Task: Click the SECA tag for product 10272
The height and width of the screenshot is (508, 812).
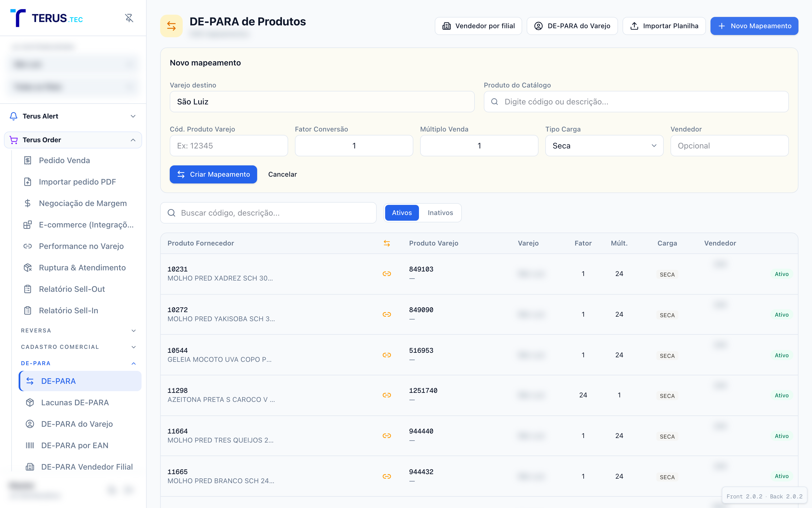Action: 667,315
